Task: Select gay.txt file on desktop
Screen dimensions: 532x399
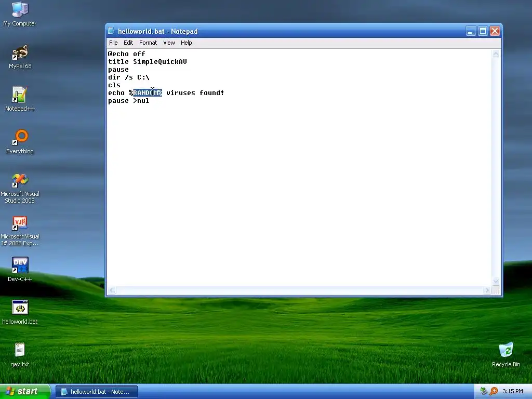Action: (x=20, y=354)
